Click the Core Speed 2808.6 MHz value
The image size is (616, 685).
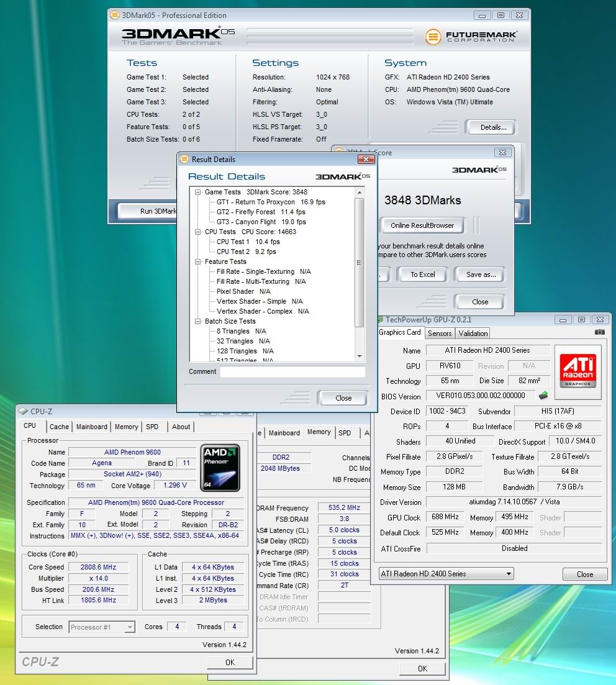tap(98, 567)
